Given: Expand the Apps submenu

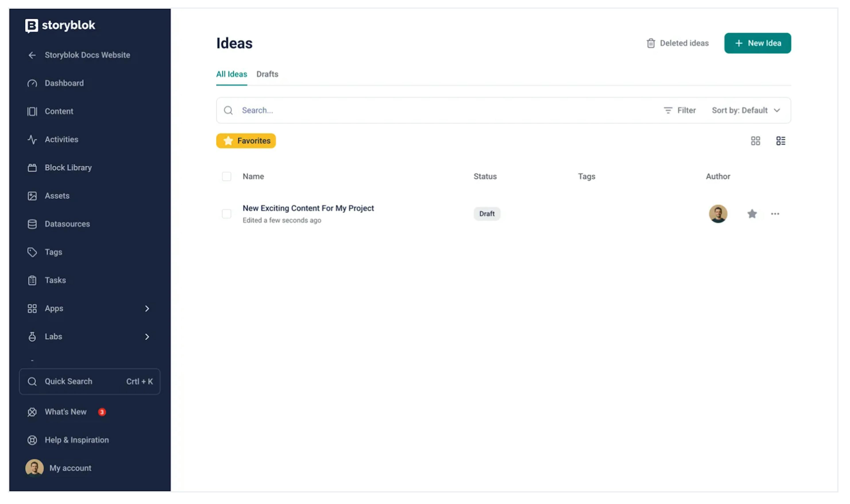Looking at the screenshot, I should pyautogui.click(x=147, y=308).
